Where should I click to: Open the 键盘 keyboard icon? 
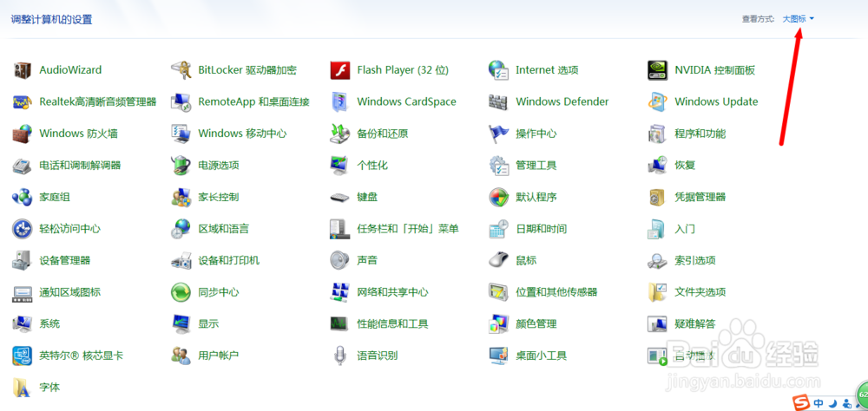pos(340,197)
